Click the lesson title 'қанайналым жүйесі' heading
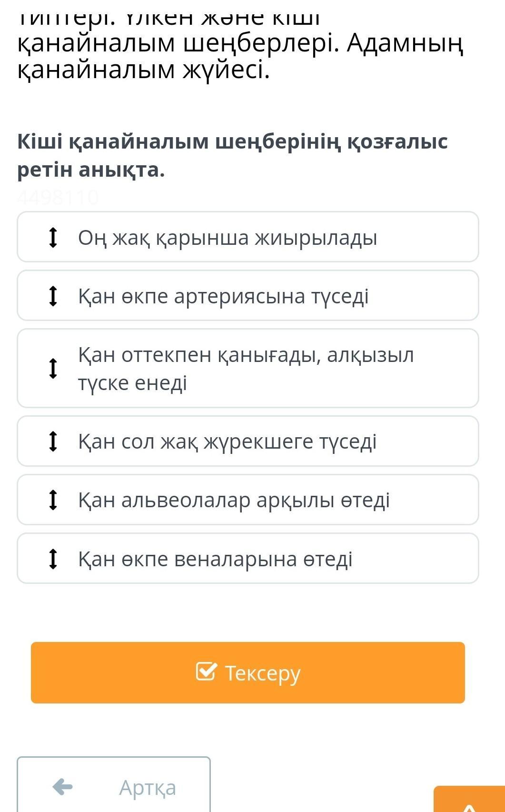The width and height of the screenshot is (505, 812). click(144, 70)
